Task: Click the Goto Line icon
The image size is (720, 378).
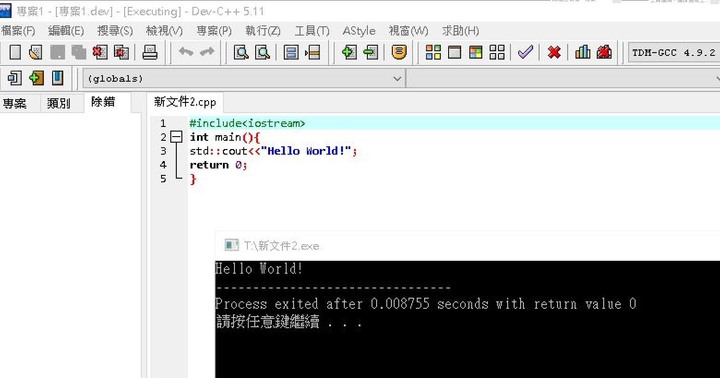Action: 312,52
